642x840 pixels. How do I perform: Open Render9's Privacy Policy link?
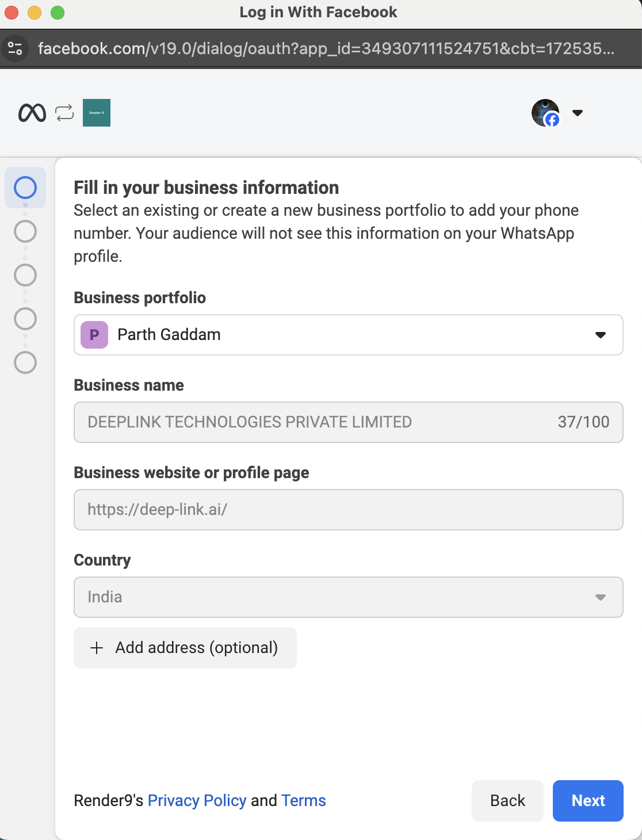pos(197,800)
